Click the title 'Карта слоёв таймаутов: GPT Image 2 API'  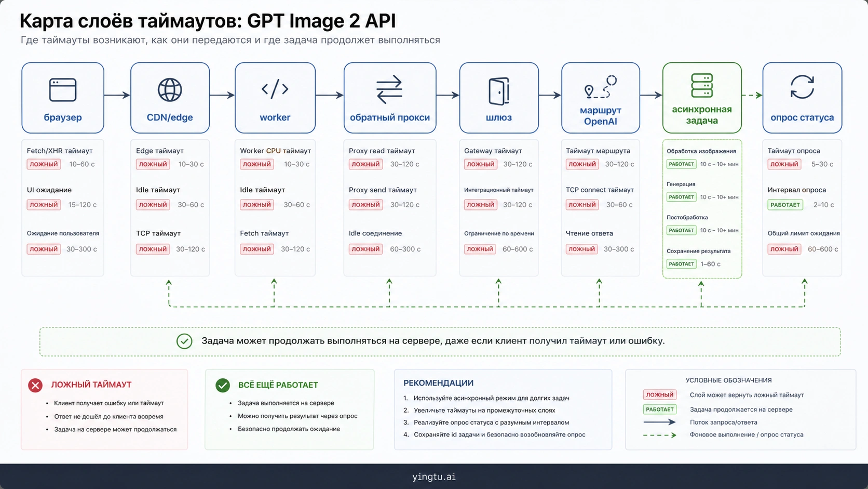(x=208, y=21)
